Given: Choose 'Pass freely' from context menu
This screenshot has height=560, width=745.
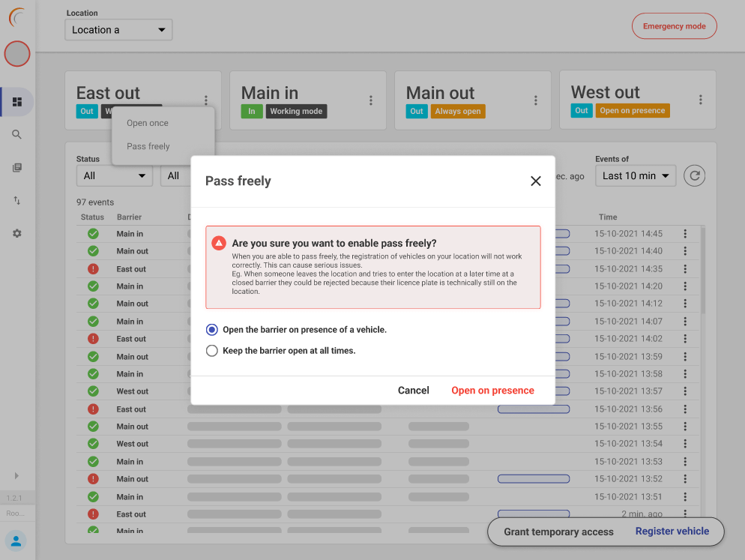Looking at the screenshot, I should click(x=148, y=146).
